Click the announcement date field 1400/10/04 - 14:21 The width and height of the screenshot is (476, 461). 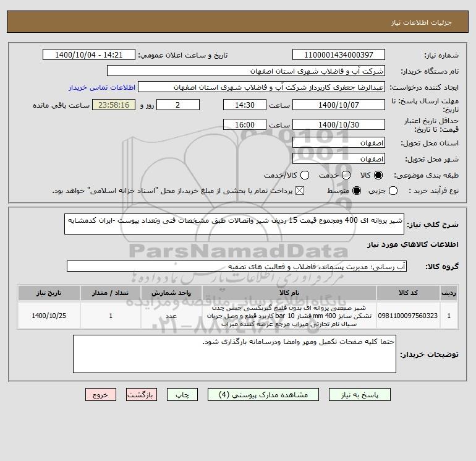click(x=89, y=54)
